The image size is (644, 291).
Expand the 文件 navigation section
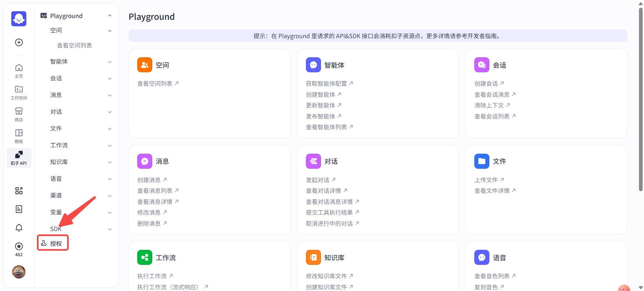[110, 129]
